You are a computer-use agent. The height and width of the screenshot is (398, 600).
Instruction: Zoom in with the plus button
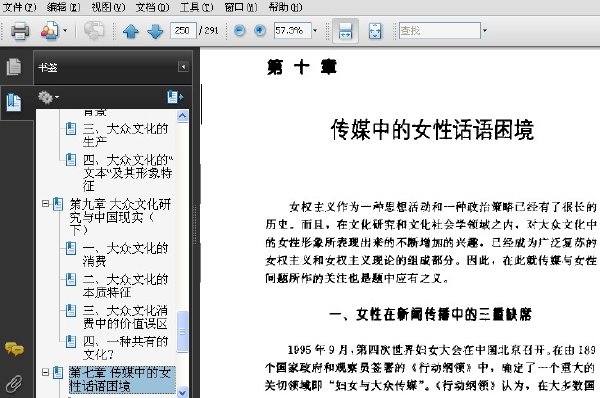click(x=260, y=31)
